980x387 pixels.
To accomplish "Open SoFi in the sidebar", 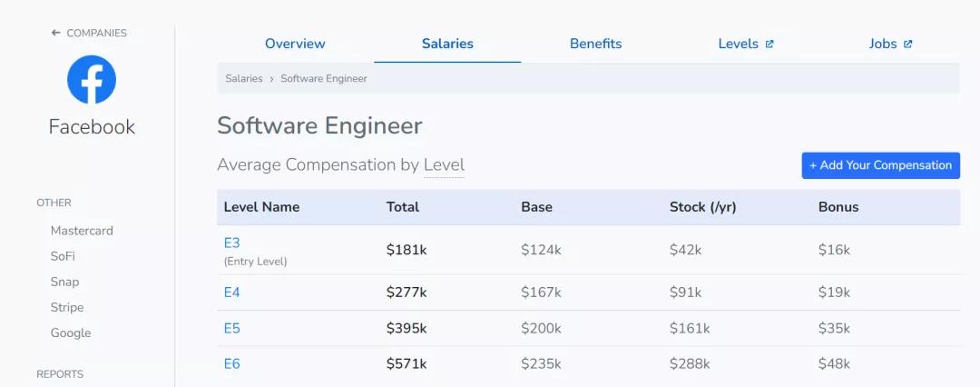I will [x=63, y=256].
